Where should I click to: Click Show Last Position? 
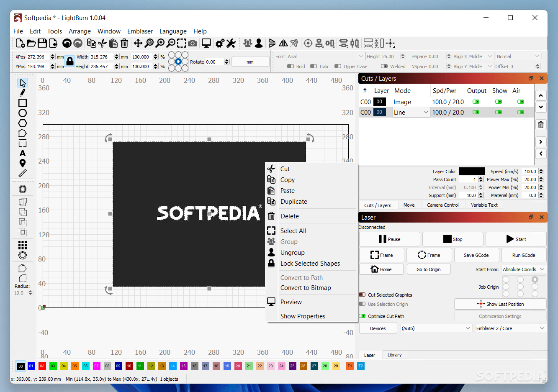[500, 304]
